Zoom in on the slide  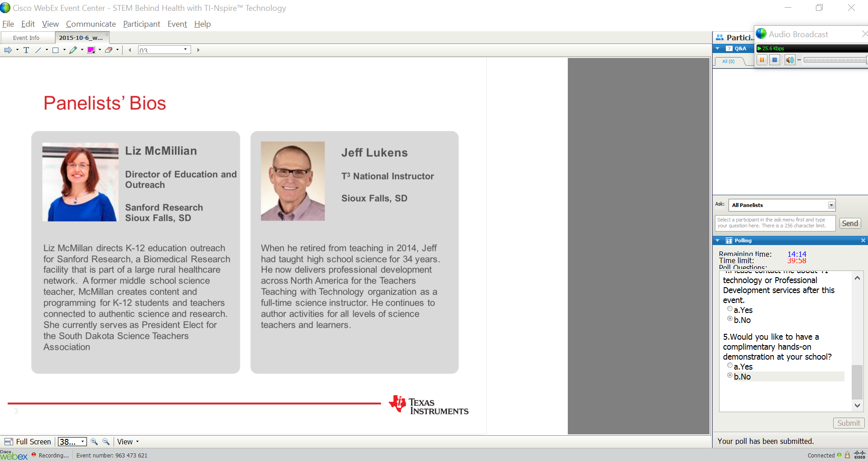coord(94,442)
